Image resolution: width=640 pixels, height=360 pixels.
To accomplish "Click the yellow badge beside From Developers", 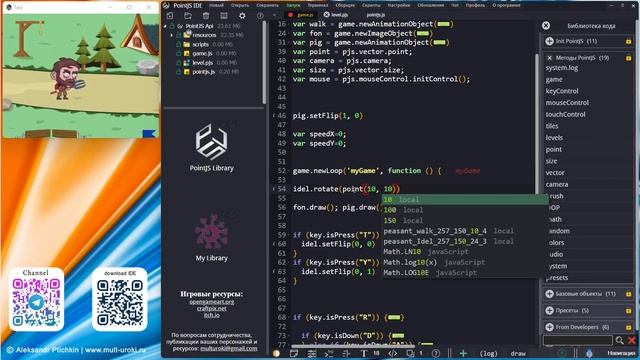I will 629,327.
